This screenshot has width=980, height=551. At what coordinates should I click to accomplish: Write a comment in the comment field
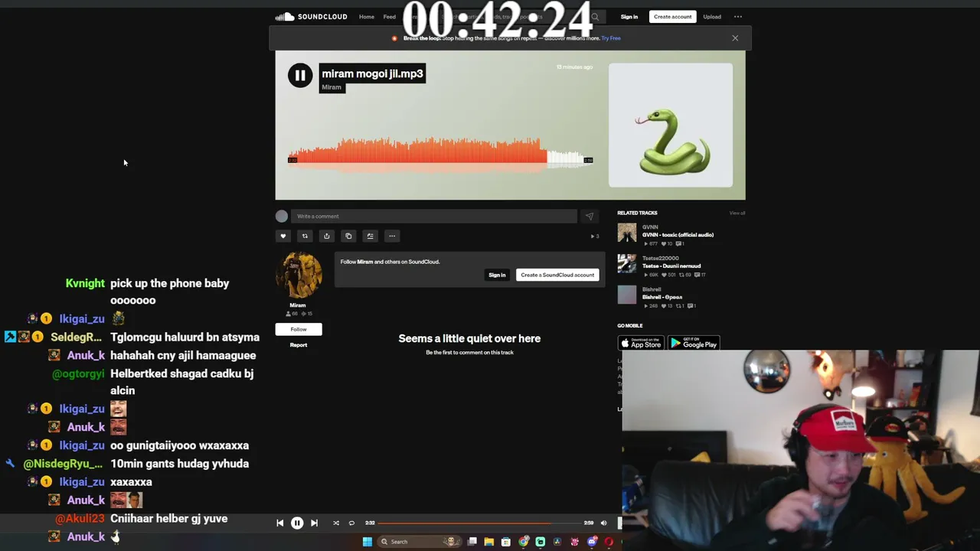click(x=433, y=217)
